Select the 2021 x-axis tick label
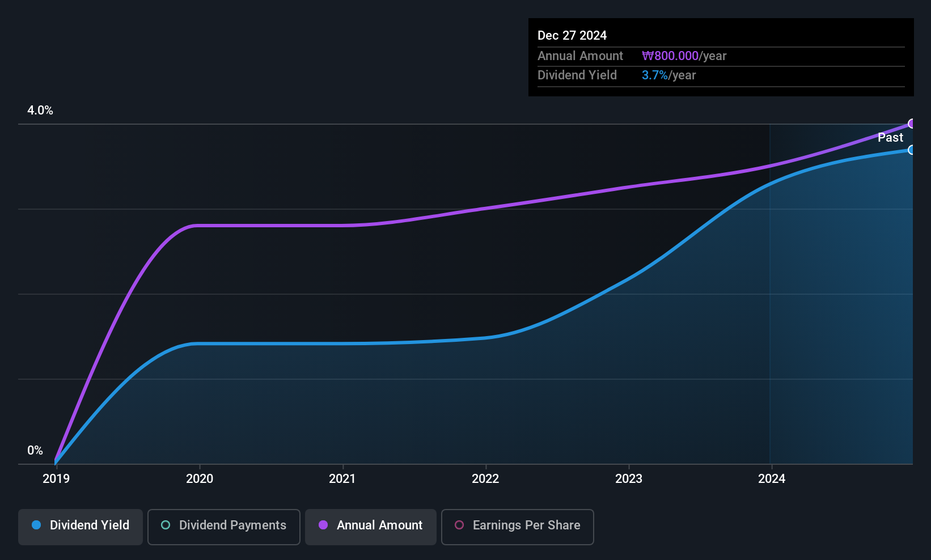Viewport: 931px width, 560px height. 342,479
